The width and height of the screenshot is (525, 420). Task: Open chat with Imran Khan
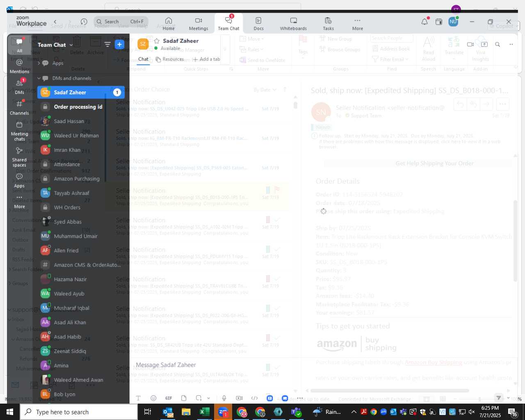[81, 150]
